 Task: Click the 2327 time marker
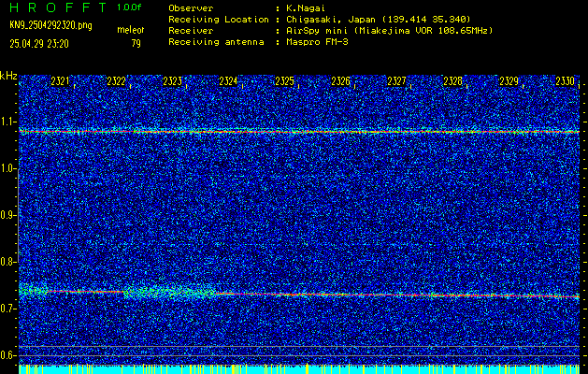tap(396, 81)
